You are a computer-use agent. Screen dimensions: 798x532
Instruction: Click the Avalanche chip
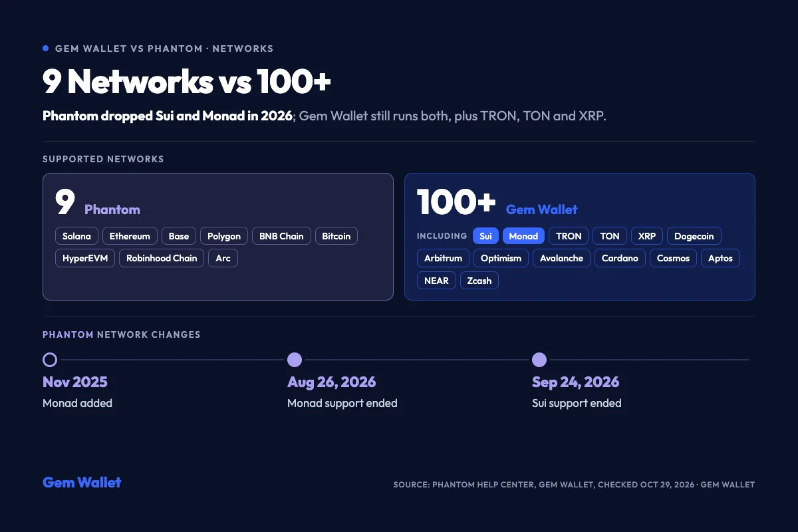pos(562,258)
